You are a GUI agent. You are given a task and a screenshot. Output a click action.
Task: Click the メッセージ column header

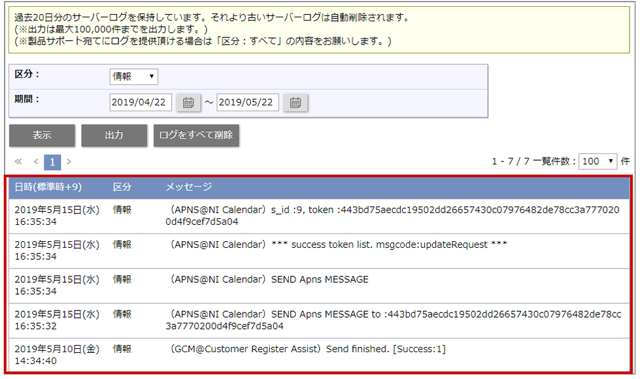tap(189, 187)
